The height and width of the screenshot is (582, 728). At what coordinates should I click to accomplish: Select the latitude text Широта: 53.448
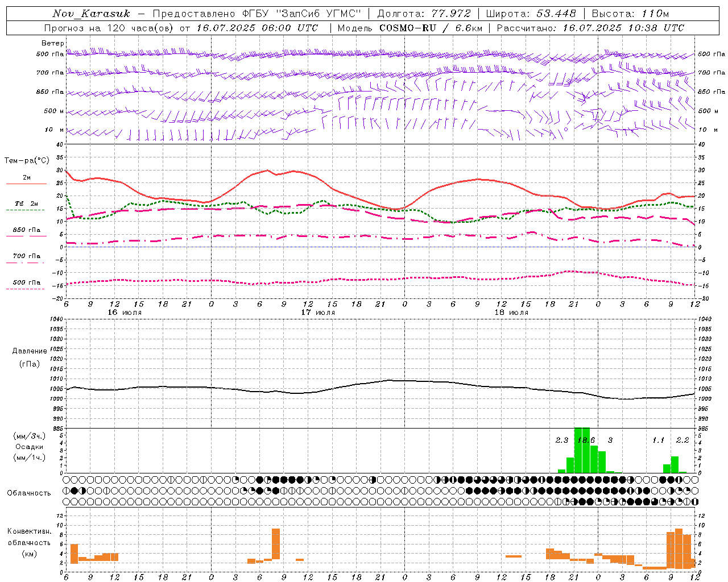tap(531, 14)
